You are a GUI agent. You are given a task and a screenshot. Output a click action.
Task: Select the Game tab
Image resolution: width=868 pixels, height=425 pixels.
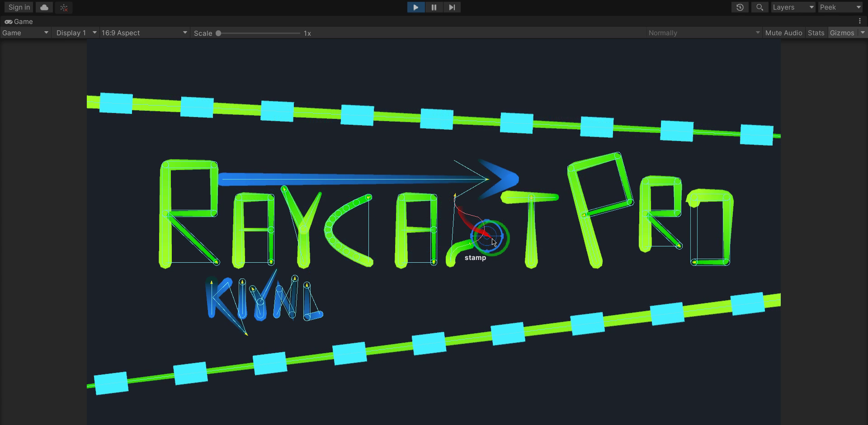pos(19,21)
